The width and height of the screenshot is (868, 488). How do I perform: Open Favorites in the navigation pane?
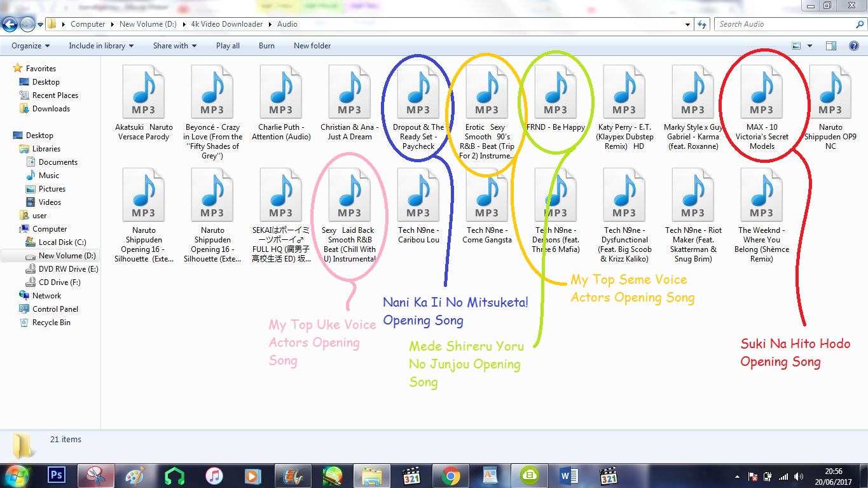(x=41, y=69)
